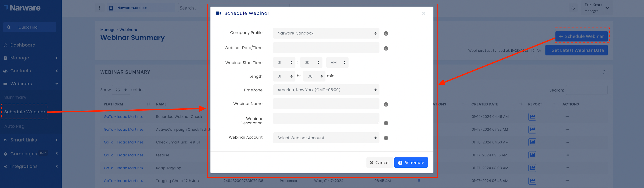
Task: Click the Webinar Name input field
Action: [x=326, y=104]
